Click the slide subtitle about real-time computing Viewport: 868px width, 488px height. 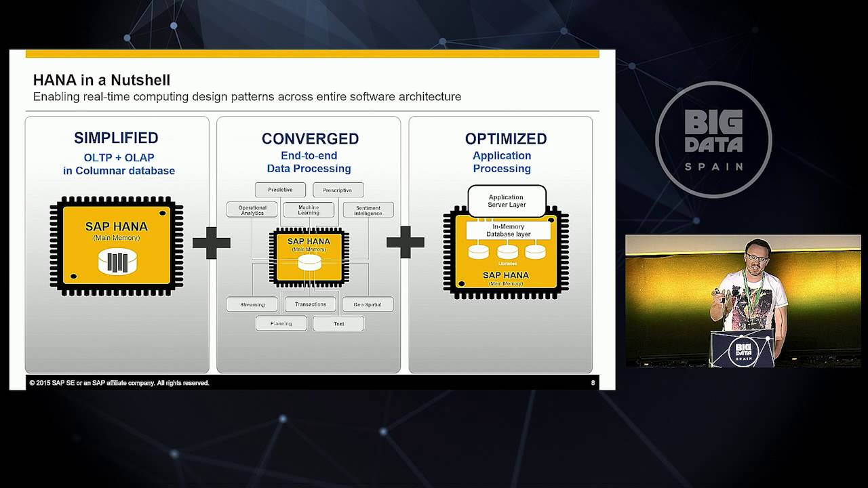tap(247, 96)
